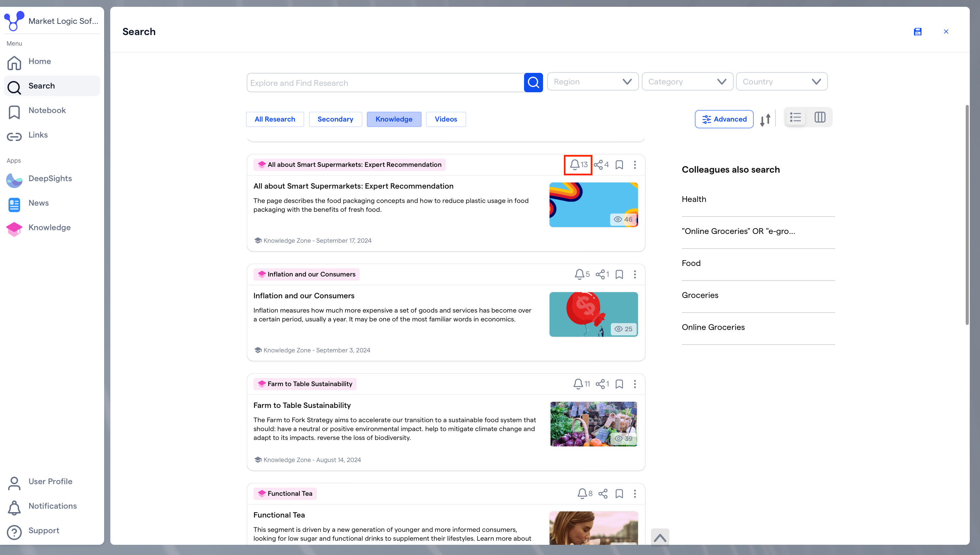Click the blue search magnifier button
Viewport: 980px width, 555px height.
[533, 83]
